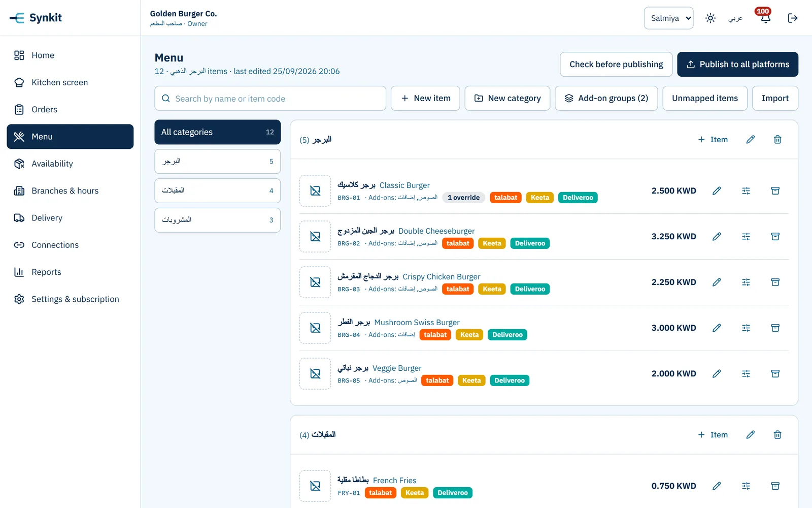The image size is (812, 508).
Task: Edit the المقبلات category pencil icon
Action: point(751,435)
